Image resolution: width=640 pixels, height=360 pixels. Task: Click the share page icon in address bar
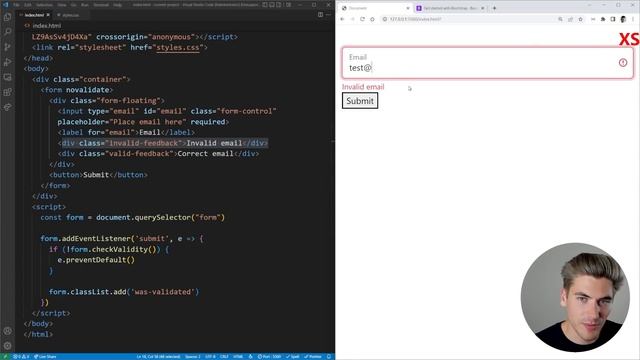(570, 19)
